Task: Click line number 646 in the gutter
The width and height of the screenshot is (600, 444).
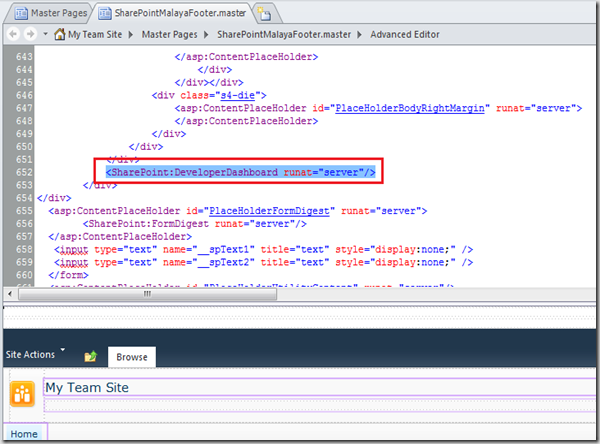Action: (24, 95)
